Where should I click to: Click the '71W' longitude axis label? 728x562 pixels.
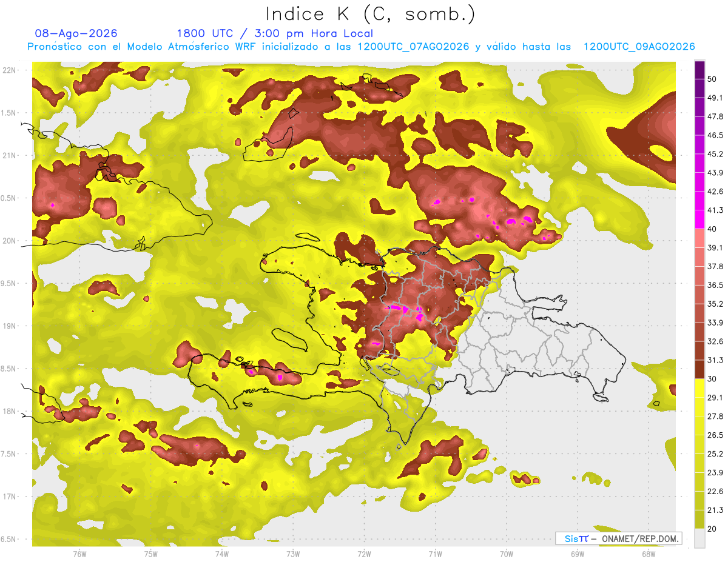pos(435,554)
